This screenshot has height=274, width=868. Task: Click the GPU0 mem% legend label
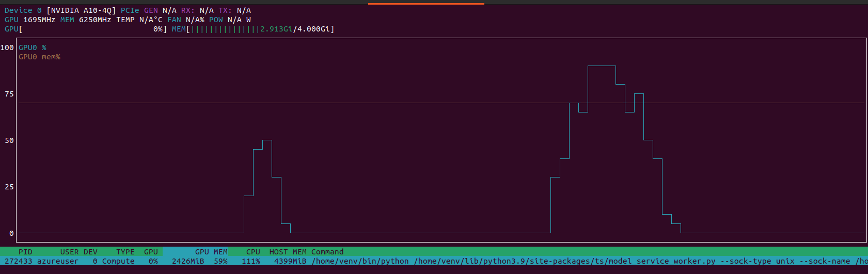40,57
